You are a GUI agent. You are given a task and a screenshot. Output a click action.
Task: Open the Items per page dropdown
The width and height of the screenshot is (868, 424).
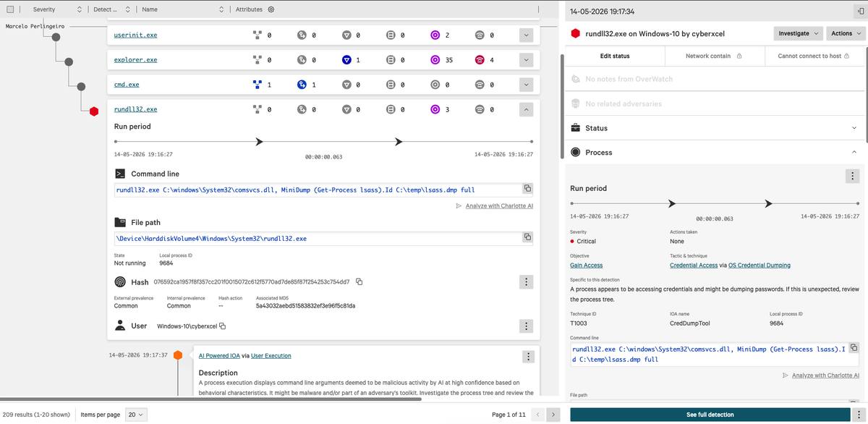[x=136, y=415]
